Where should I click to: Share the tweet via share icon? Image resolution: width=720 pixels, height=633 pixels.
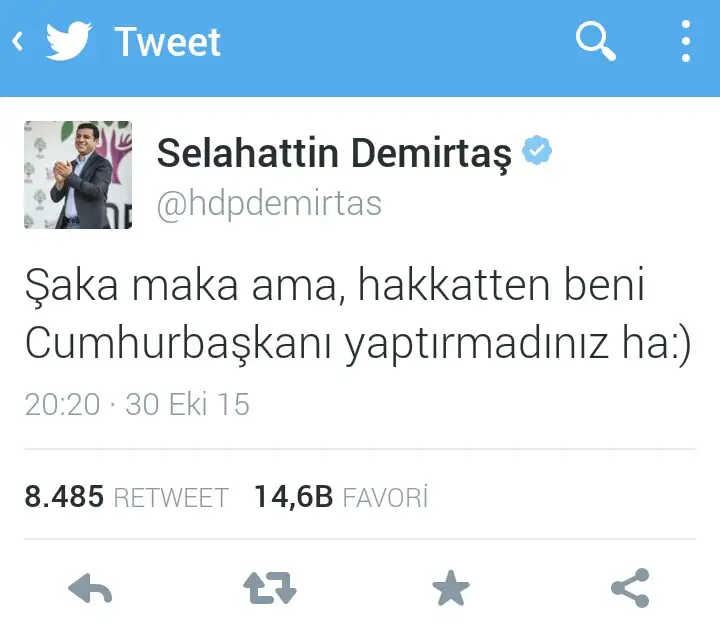coord(630,588)
